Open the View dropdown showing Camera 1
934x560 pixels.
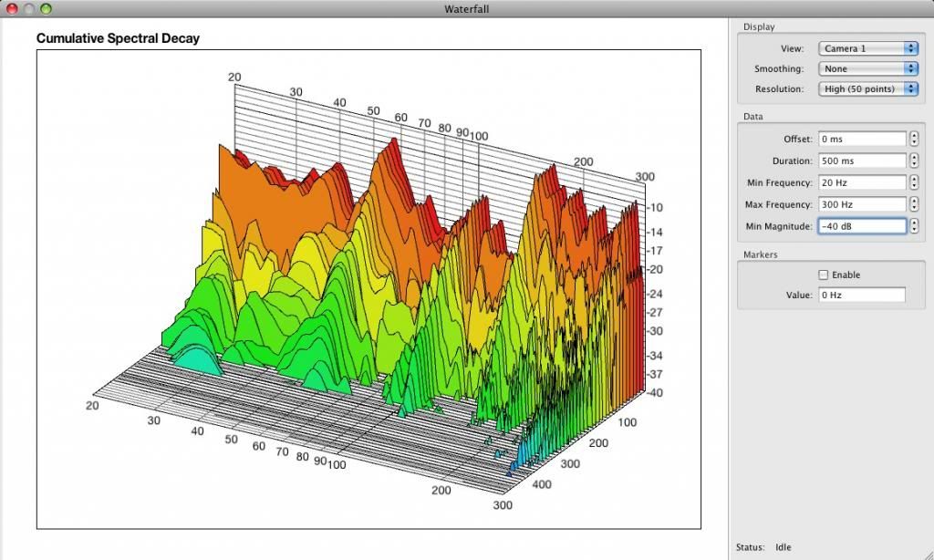868,49
